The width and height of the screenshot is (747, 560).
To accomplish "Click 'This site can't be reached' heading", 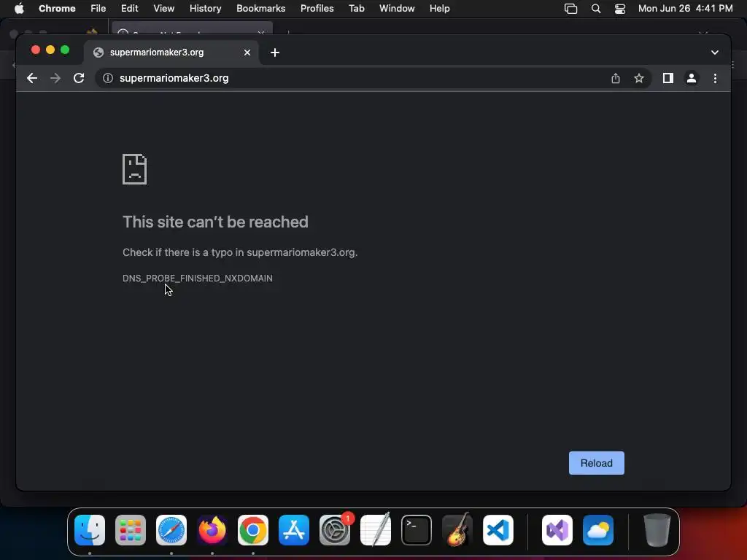I will click(x=215, y=222).
